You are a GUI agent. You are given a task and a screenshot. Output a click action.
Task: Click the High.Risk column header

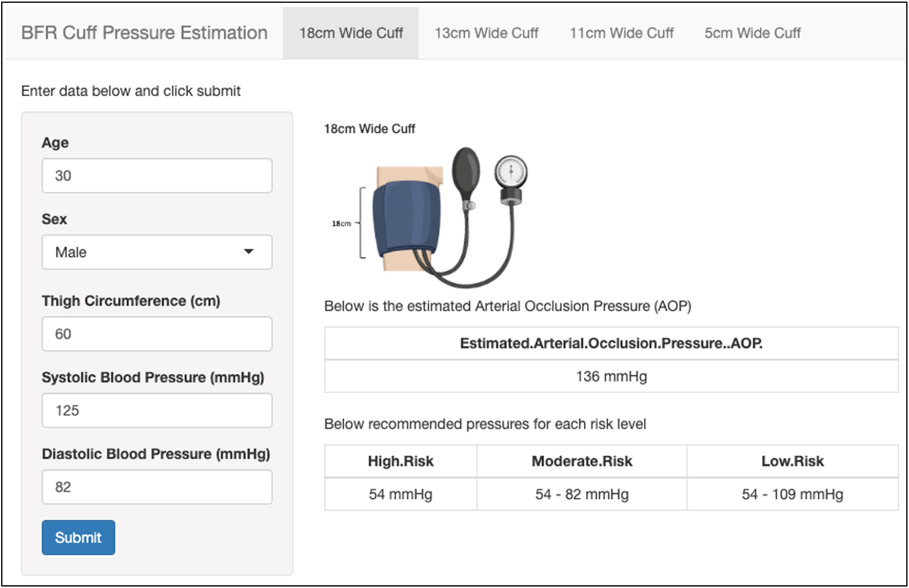point(401,461)
